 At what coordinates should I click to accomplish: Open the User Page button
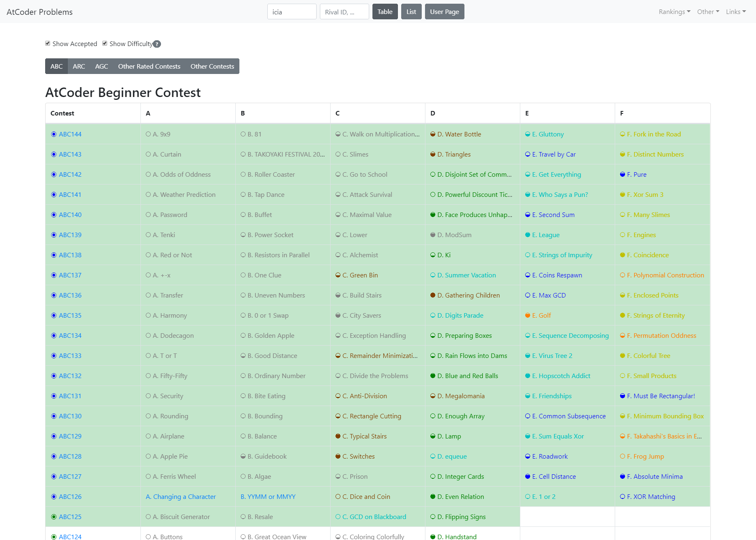click(444, 12)
